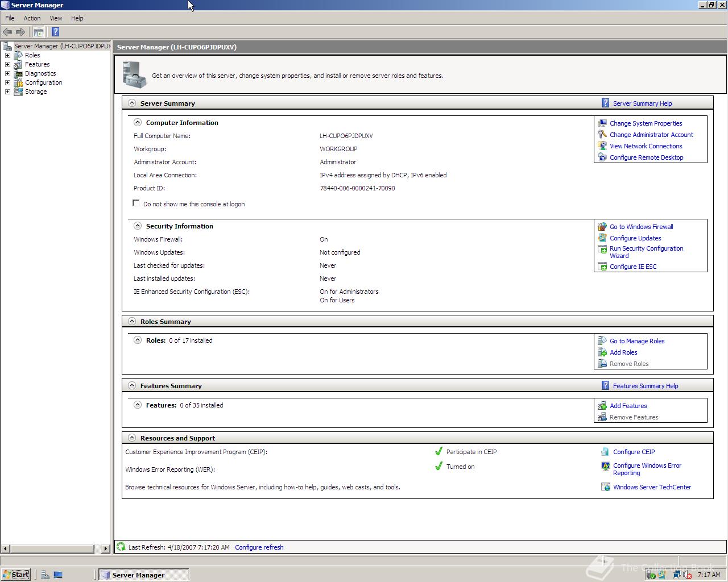The height and width of the screenshot is (582, 728).
Task: Click the View Network Connections icon
Action: [x=602, y=145]
